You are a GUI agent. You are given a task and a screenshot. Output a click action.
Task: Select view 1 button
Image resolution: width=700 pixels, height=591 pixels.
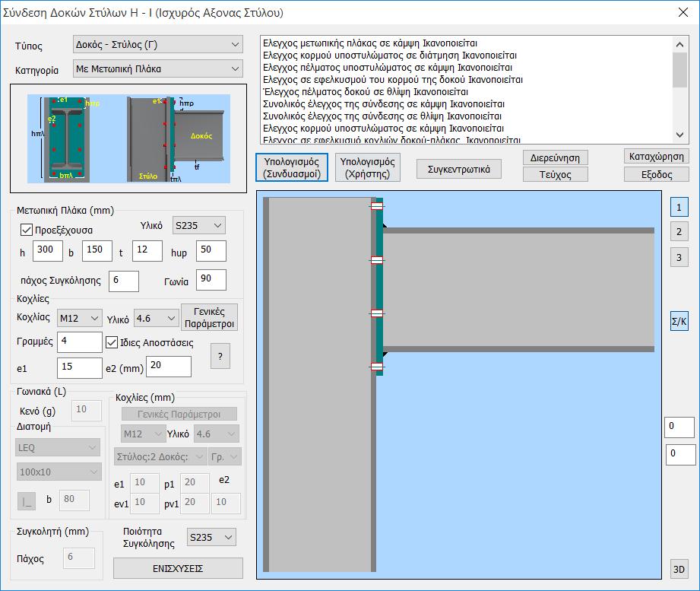coord(679,208)
